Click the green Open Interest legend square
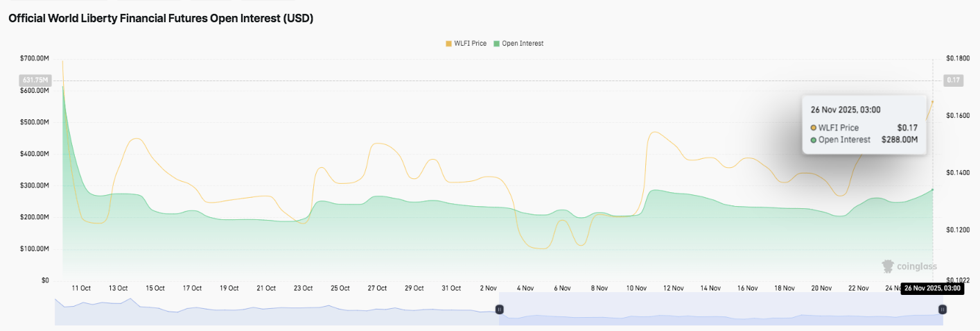Viewport: 980px width, 331px height. [x=496, y=44]
